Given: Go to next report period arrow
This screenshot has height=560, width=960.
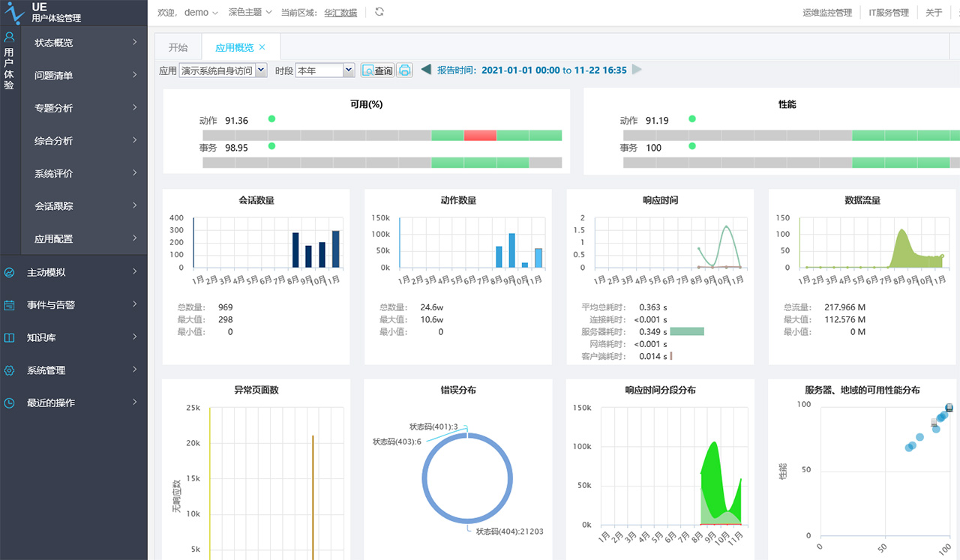Looking at the screenshot, I should click(637, 70).
